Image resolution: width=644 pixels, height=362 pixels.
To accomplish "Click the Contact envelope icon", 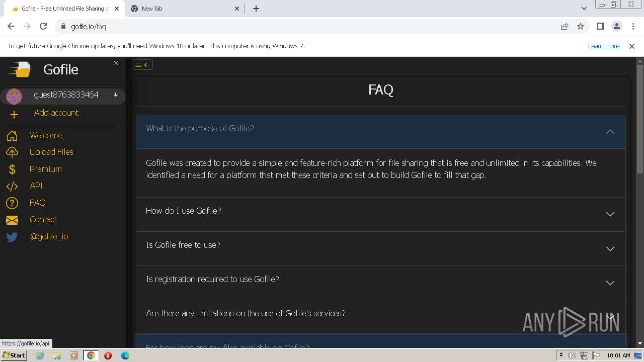I will pyautogui.click(x=12, y=220).
